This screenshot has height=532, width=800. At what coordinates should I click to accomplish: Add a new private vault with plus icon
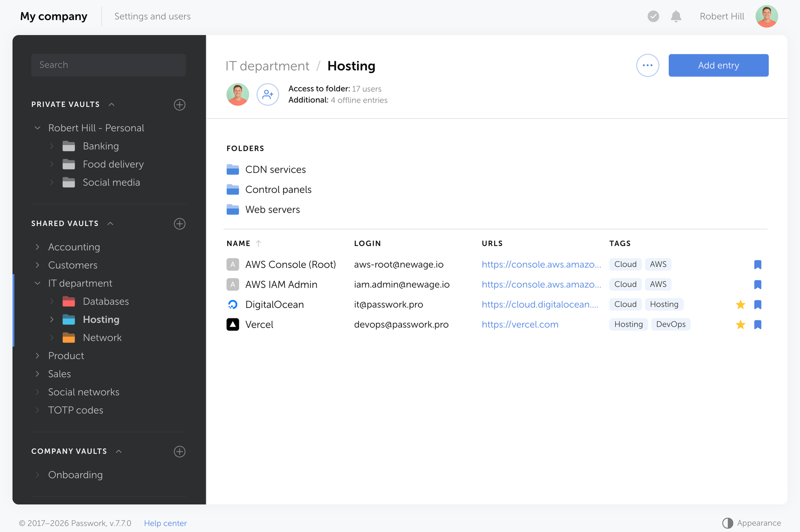click(180, 105)
